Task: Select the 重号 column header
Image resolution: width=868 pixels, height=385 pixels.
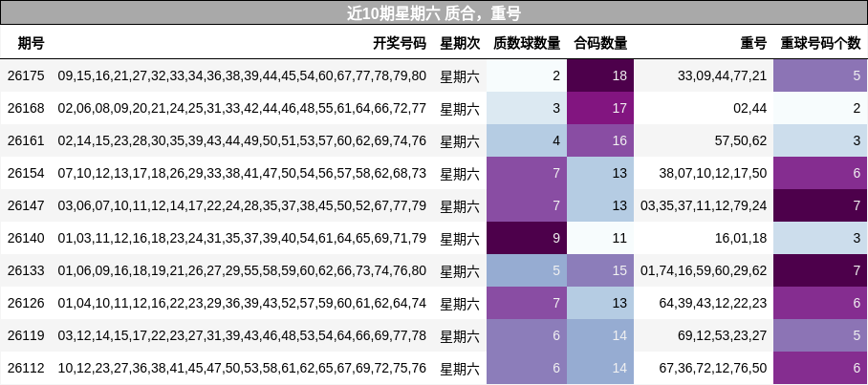Action: pos(753,43)
